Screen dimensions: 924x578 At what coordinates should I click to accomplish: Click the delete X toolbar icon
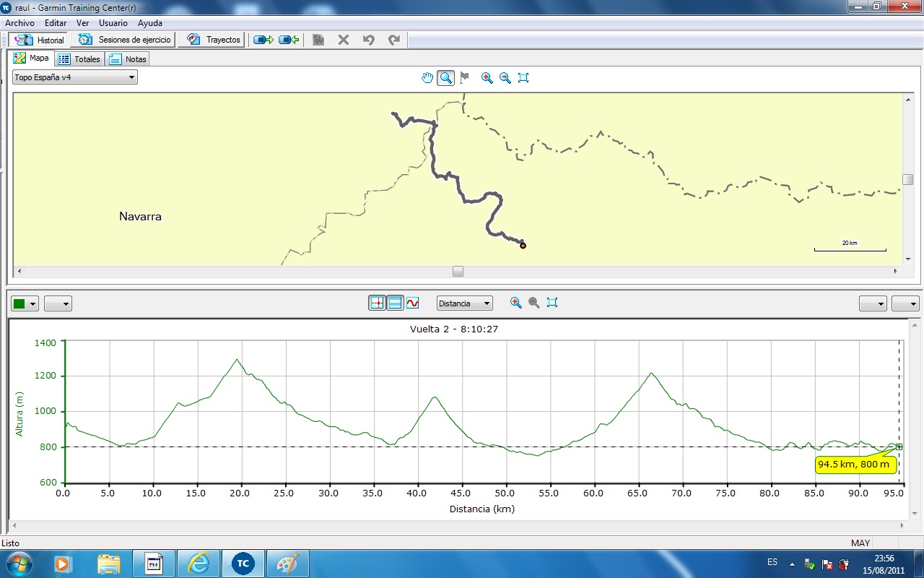344,40
